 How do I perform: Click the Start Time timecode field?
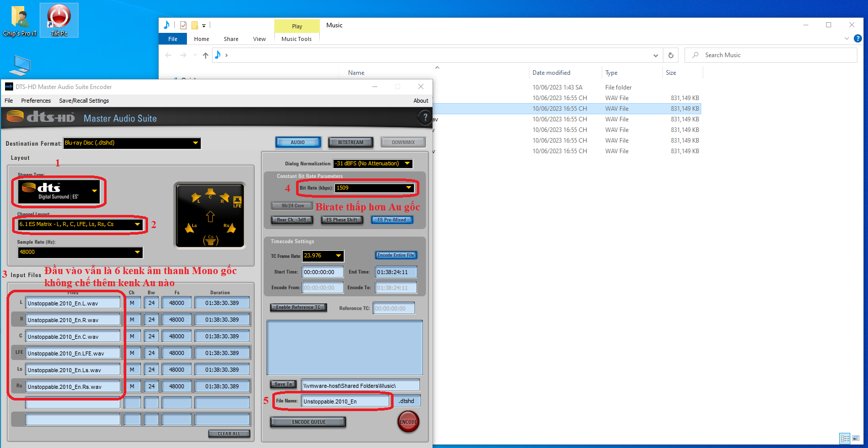[323, 272]
